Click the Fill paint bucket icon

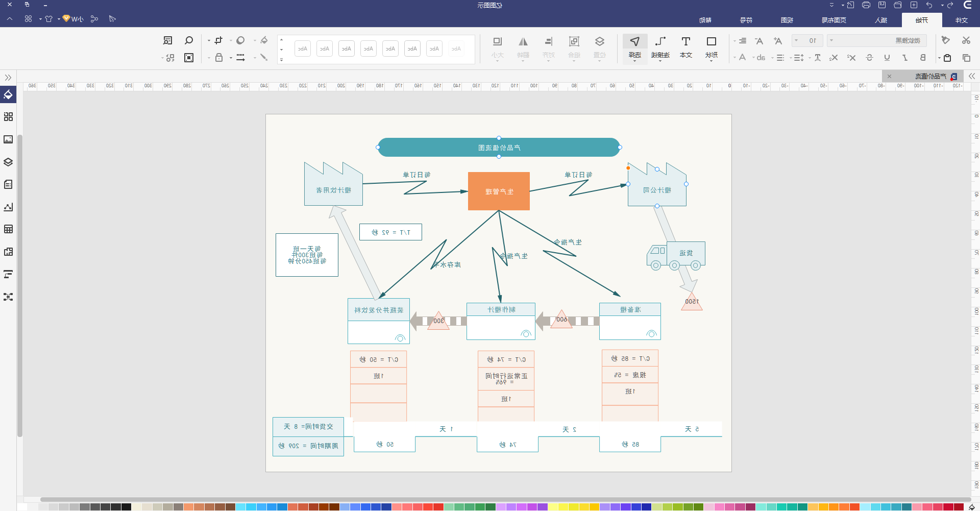[264, 40]
